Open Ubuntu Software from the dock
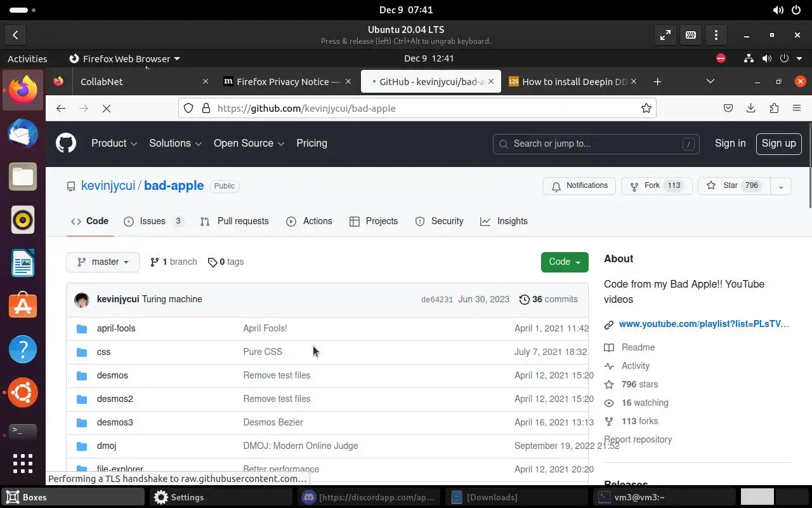 (23, 306)
